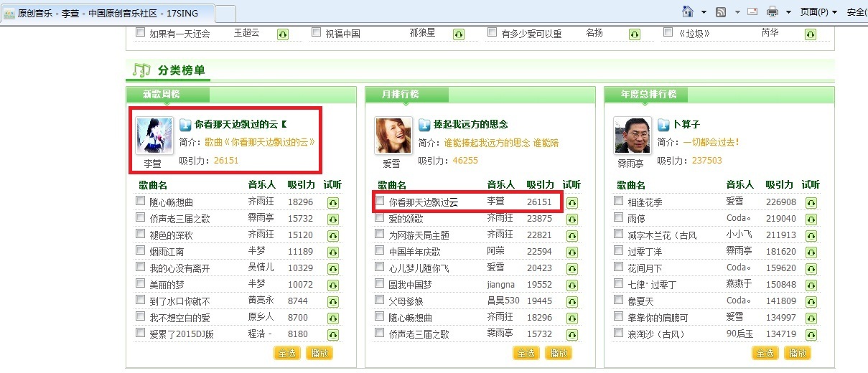Image resolution: width=868 pixels, height=373 pixels.
Task: Click headphone icon for 你看那天边飘过云 row
Action: point(571,202)
